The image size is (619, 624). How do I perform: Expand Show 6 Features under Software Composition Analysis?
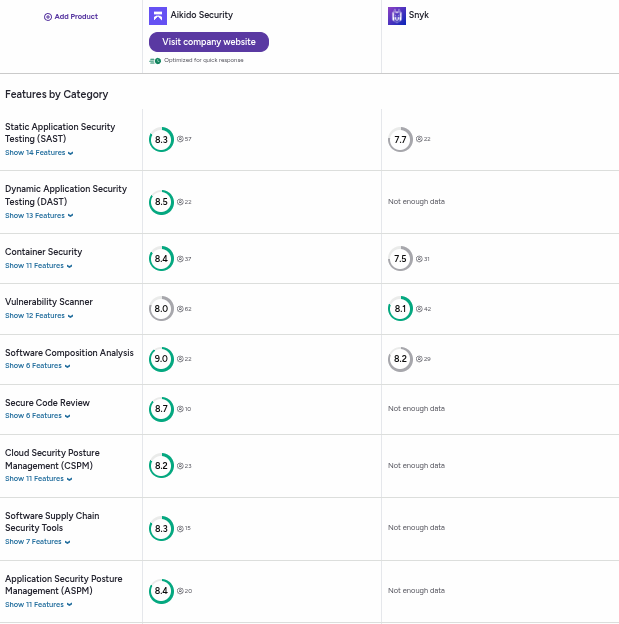tap(37, 366)
